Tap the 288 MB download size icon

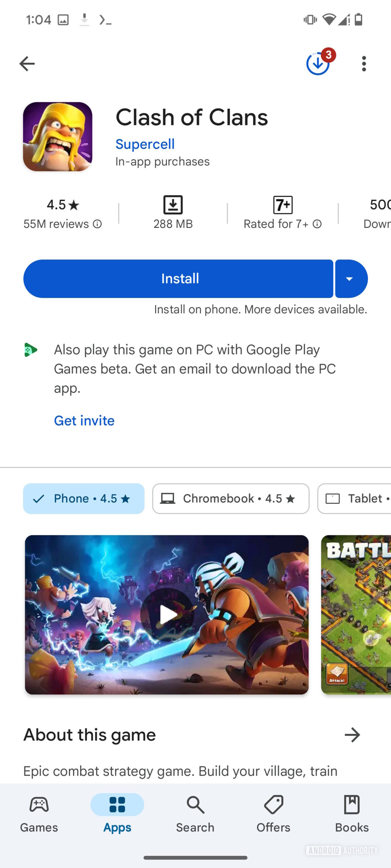point(173,205)
